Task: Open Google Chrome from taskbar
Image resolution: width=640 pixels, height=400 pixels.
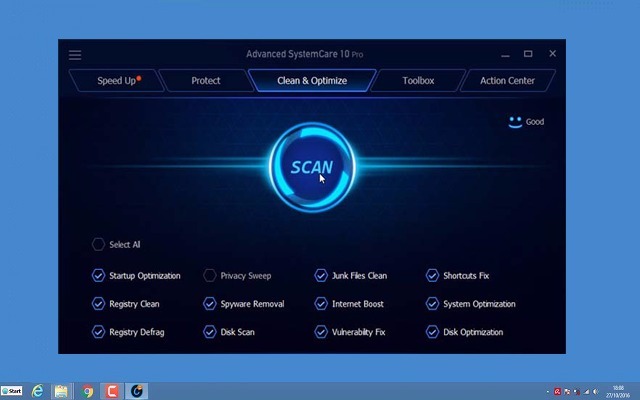Action: tap(87, 391)
